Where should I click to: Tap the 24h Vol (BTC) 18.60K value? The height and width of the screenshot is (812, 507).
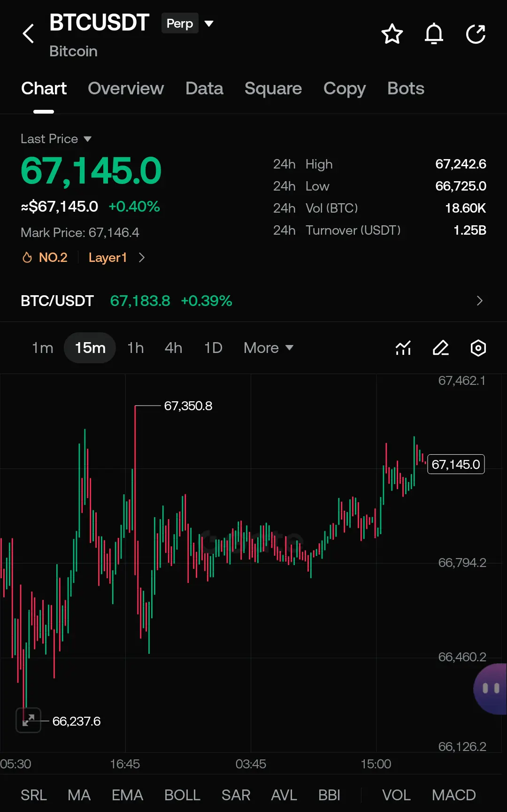coord(465,208)
